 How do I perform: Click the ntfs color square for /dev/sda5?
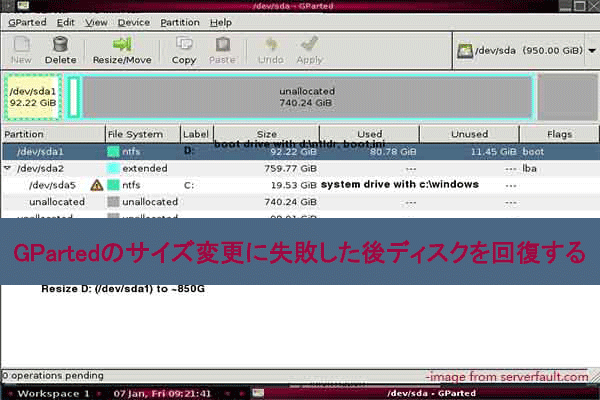click(x=113, y=185)
